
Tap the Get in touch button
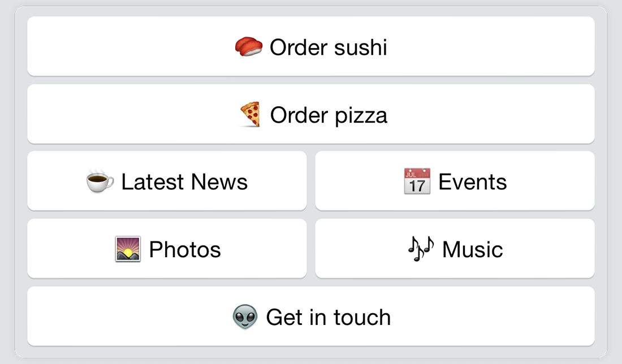(311, 317)
